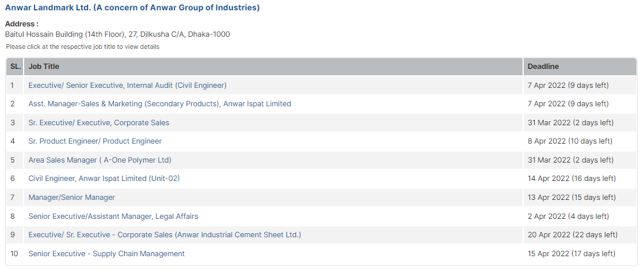Click the Baitul Hossain Building address text

(117, 34)
